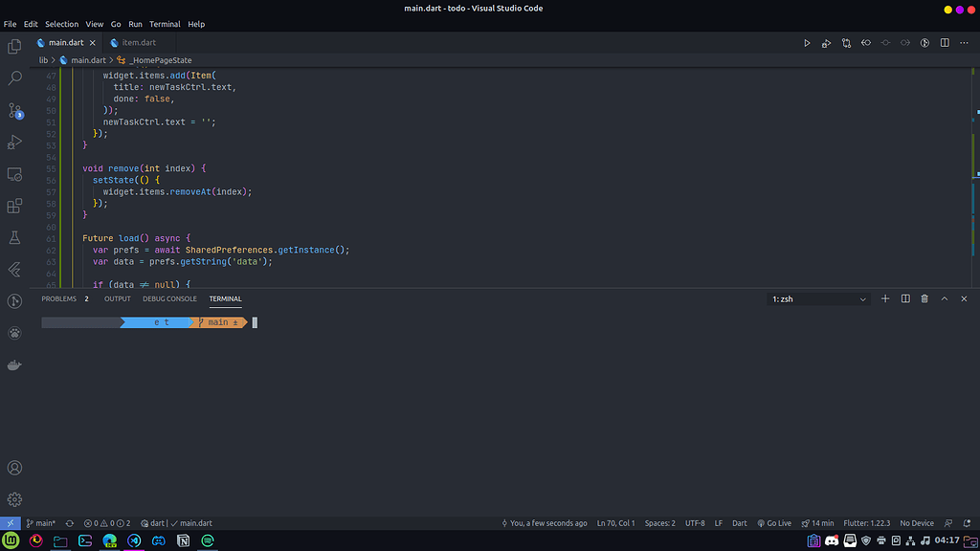Open the Testing beaker view

14,237
